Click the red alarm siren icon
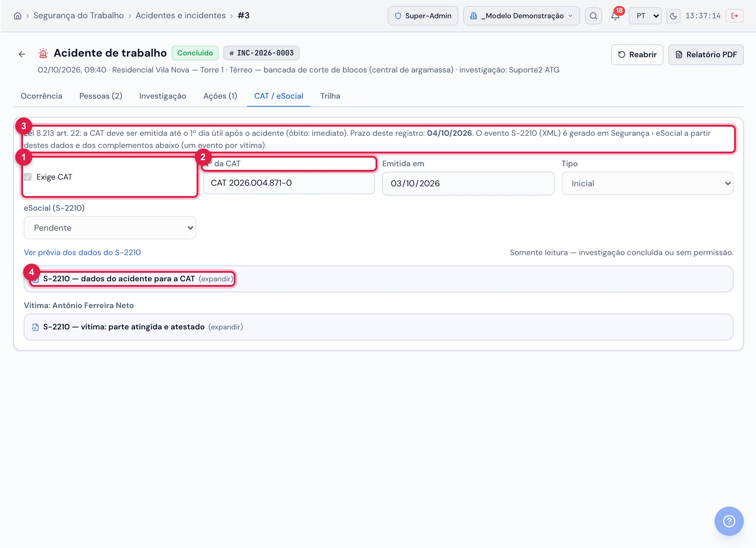Viewport: 756px width, 548px height. [43, 53]
